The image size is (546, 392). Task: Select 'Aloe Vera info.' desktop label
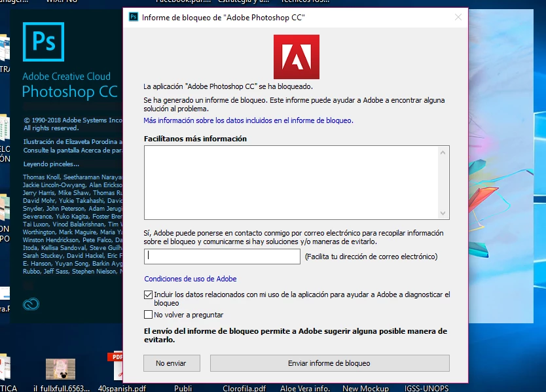click(305, 388)
